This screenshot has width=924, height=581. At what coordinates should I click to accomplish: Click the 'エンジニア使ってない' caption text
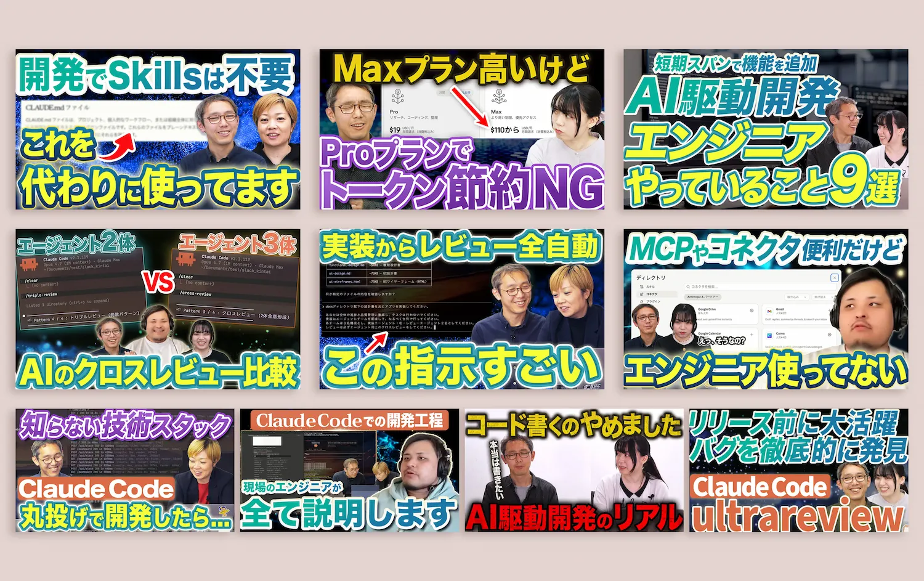click(x=766, y=370)
